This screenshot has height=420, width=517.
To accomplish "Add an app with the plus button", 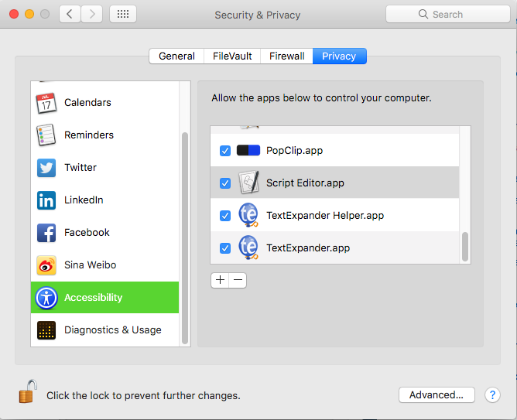I will pos(220,280).
